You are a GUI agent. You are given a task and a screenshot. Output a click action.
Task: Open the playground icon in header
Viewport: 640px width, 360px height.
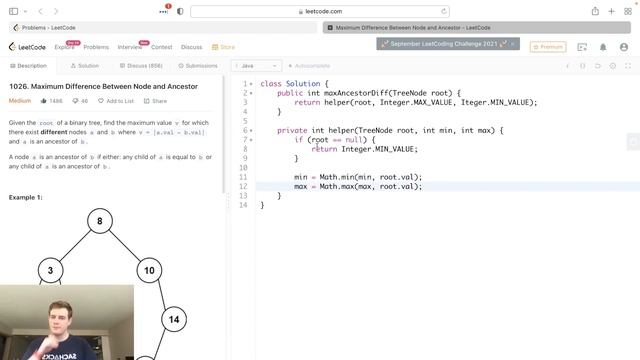pyautogui.click(x=582, y=47)
